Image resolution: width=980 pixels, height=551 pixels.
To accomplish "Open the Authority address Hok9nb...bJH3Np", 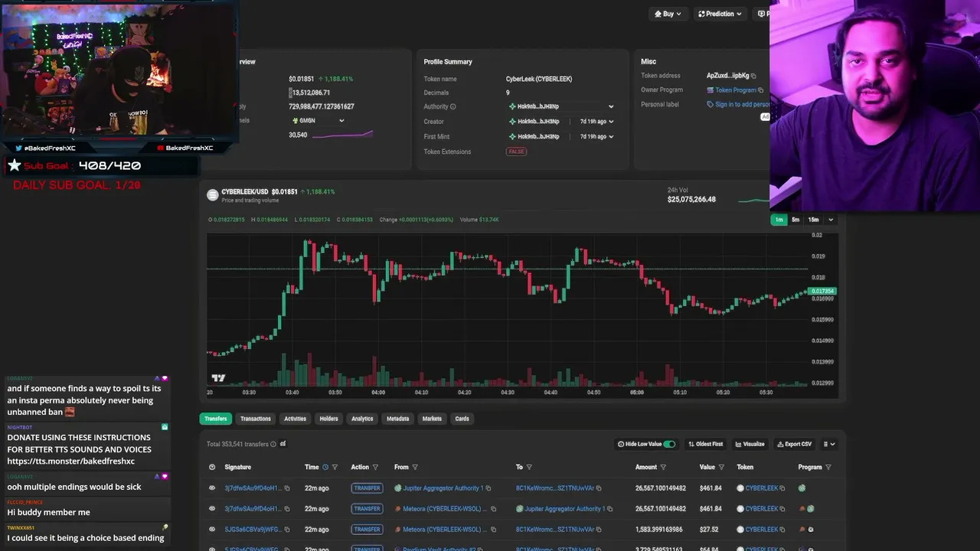I will (x=538, y=107).
